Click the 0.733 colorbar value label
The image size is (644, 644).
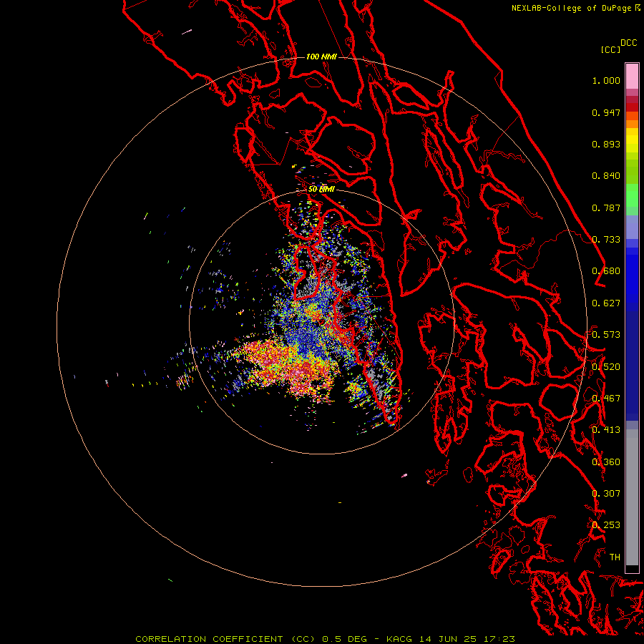pyautogui.click(x=606, y=240)
